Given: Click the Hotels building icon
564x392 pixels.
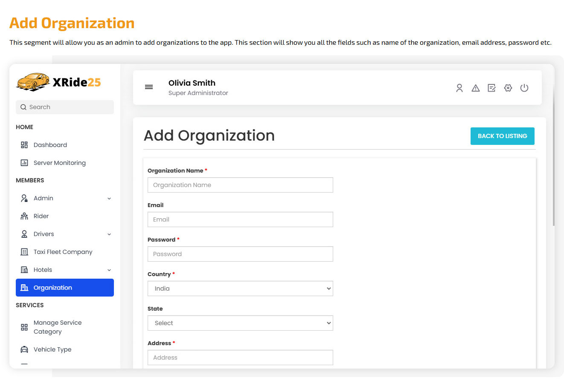Looking at the screenshot, I should [24, 270].
